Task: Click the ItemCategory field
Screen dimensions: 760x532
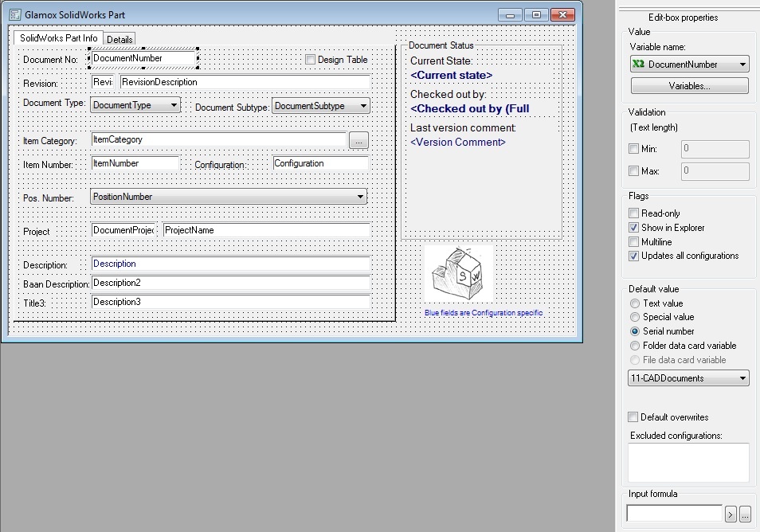Action: click(x=219, y=139)
